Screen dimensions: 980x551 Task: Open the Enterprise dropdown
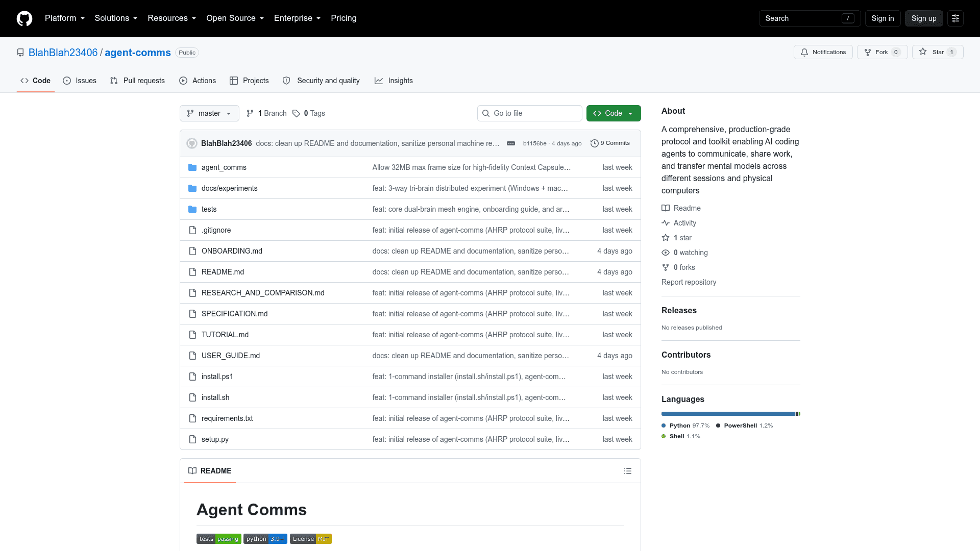298,18
